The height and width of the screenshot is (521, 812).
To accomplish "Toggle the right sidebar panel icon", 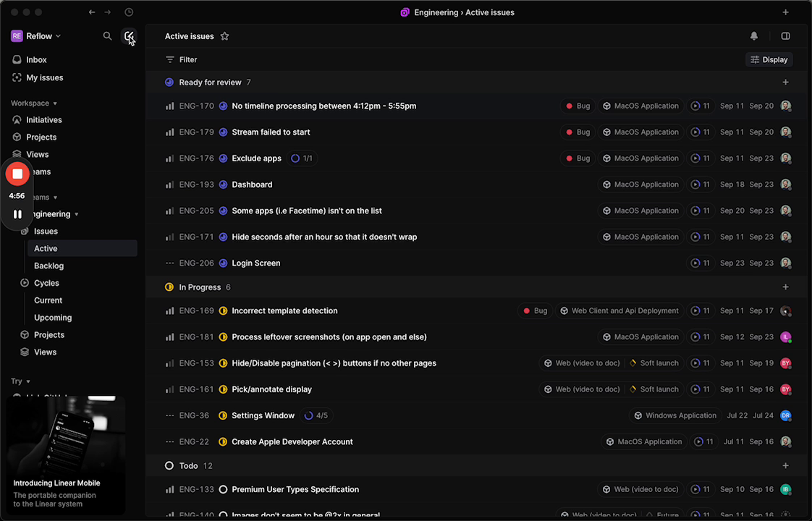I will [785, 36].
